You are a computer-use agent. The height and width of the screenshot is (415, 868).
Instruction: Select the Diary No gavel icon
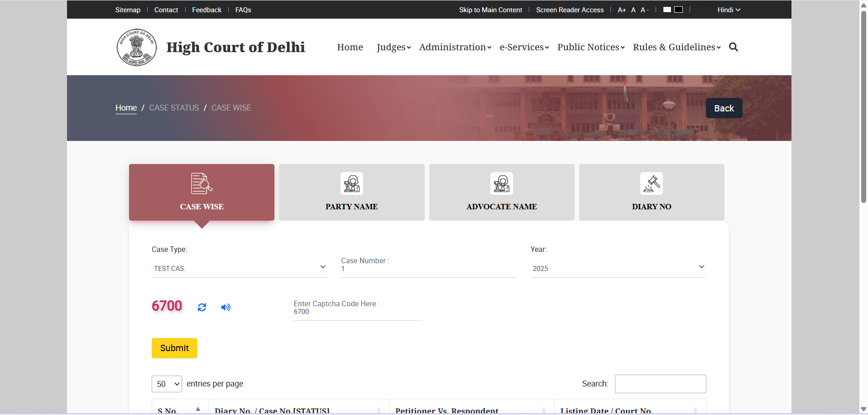point(651,183)
